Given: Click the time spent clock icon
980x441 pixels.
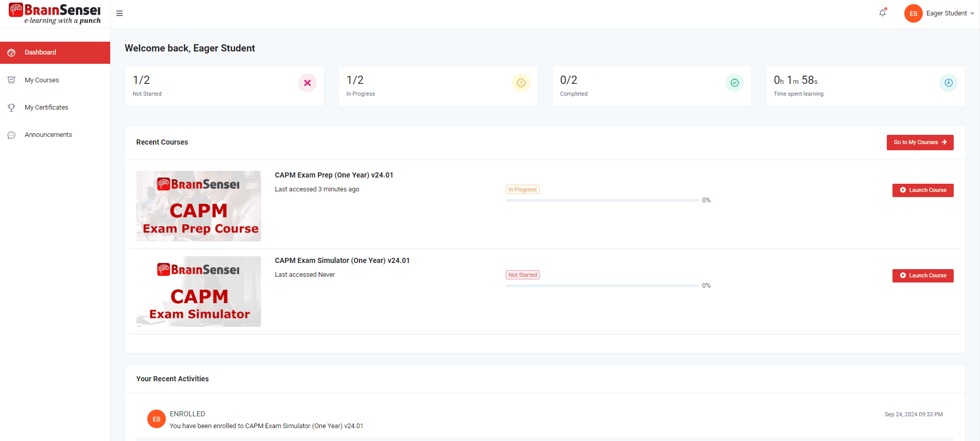Looking at the screenshot, I should coord(949,83).
